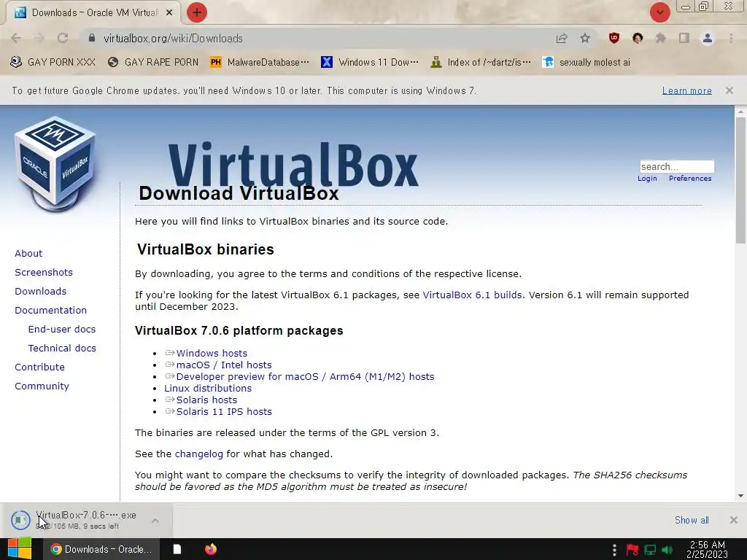The height and width of the screenshot is (560, 747).
Task: Open End-user docs in the sidebar
Action: 62,330
